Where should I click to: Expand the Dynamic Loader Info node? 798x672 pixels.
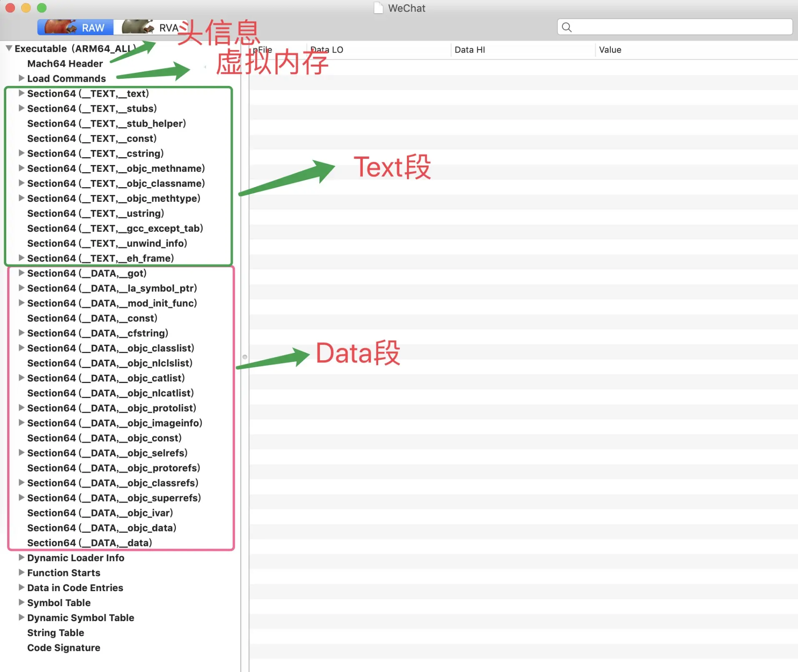[x=21, y=557]
